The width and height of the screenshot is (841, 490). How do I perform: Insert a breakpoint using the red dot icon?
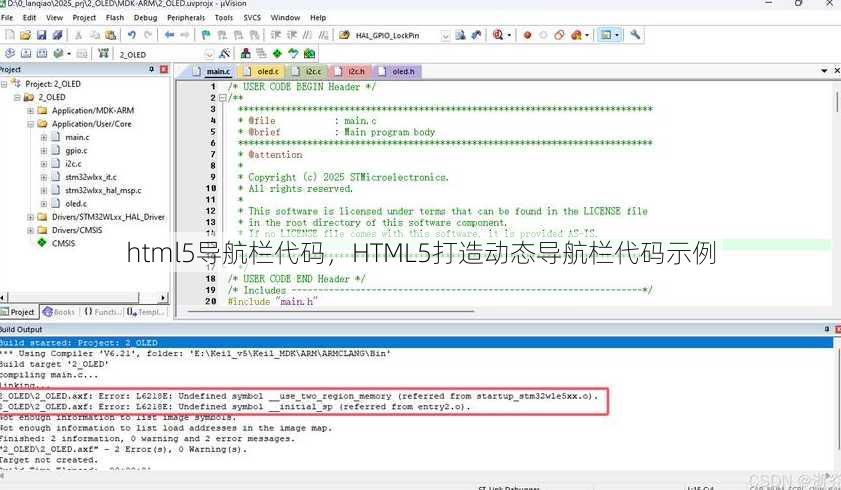click(x=527, y=35)
